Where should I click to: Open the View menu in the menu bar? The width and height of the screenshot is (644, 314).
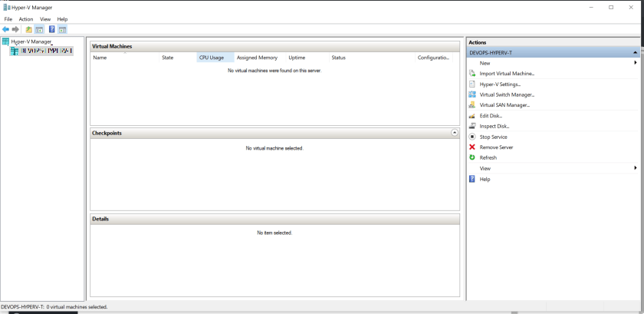[45, 19]
